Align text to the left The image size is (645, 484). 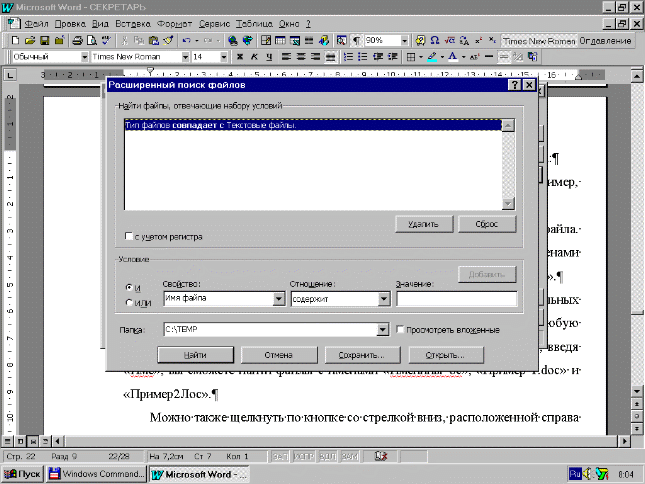tap(286, 57)
